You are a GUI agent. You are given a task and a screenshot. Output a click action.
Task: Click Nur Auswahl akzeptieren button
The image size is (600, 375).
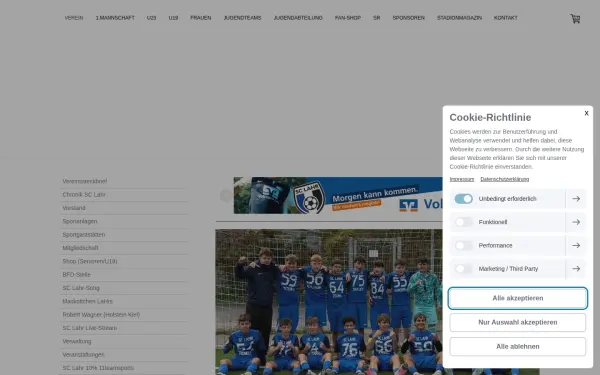[518, 322]
